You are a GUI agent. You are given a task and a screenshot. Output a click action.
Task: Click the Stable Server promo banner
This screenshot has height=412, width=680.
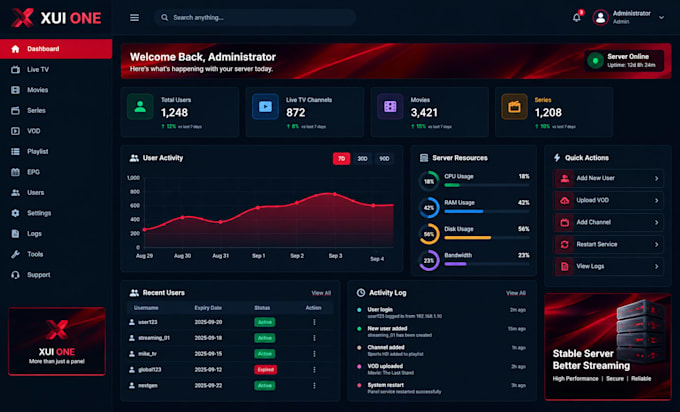608,347
